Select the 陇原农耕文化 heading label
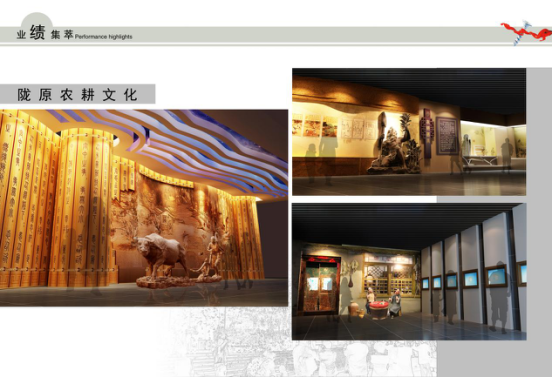Image resolution: width=552 pixels, height=377 pixels. coord(77,94)
